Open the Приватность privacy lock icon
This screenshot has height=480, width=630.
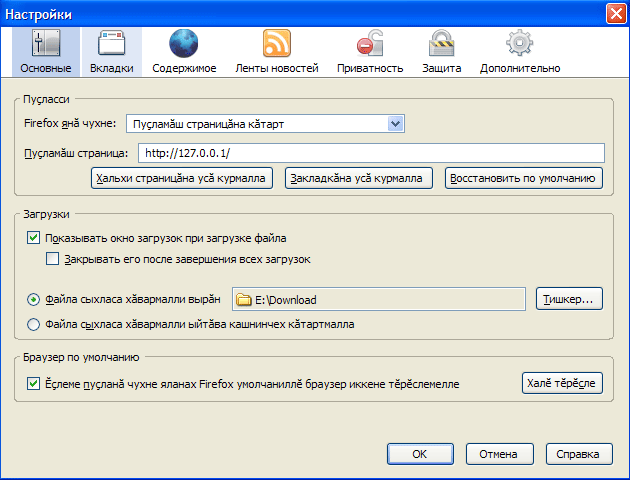point(369,45)
